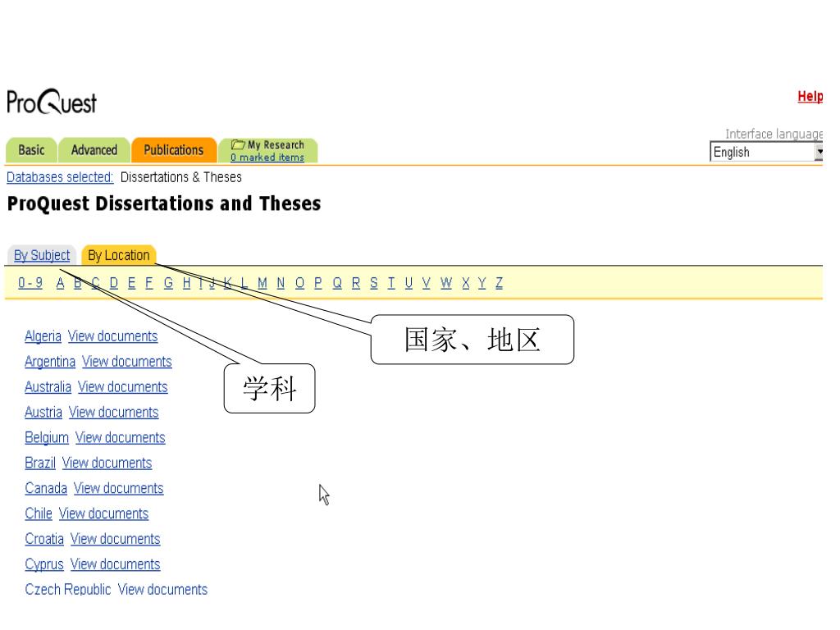
Task: Jump to letter T in the index
Action: [x=391, y=283]
